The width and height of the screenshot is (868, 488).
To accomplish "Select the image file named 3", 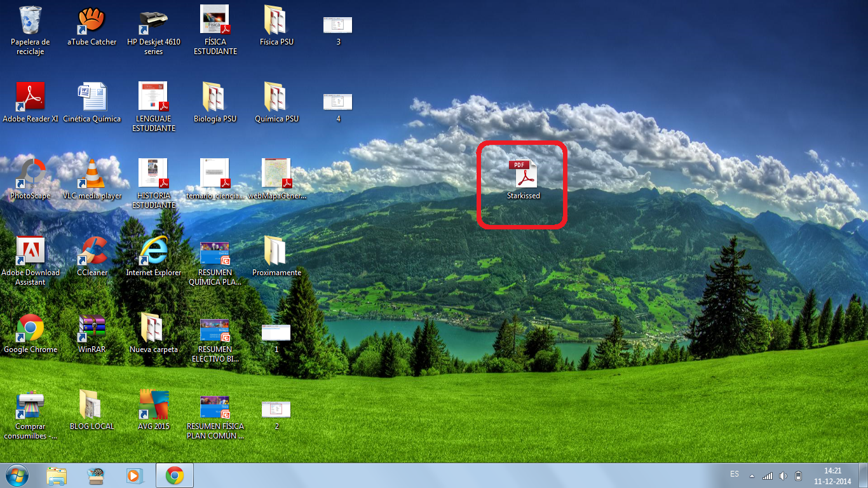I will [338, 30].
